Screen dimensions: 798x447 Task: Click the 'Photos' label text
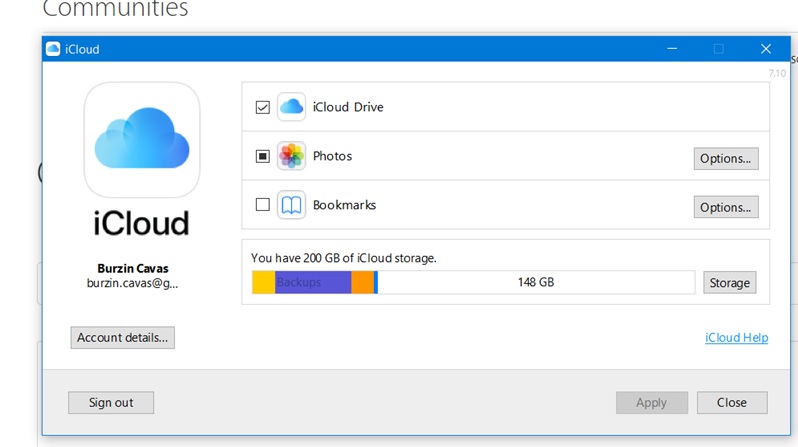(x=332, y=156)
